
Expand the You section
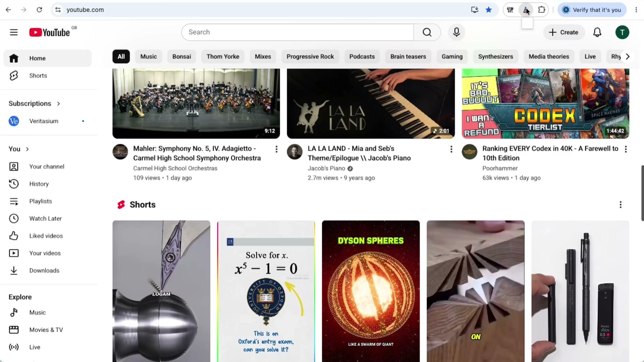(19, 149)
